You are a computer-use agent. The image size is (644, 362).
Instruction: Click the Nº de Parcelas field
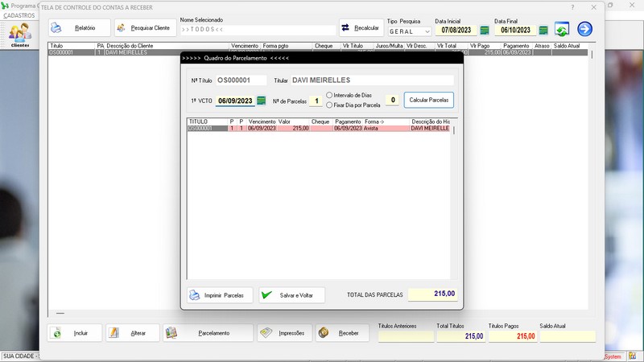click(316, 101)
